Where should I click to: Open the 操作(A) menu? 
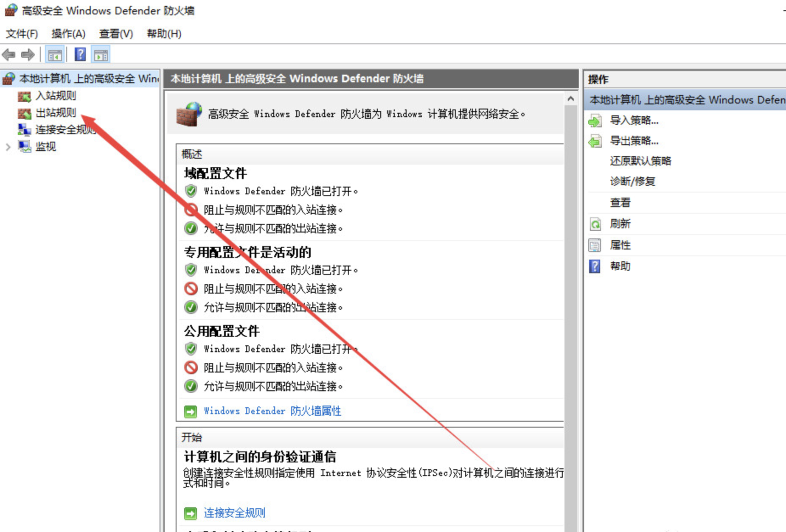(x=68, y=34)
